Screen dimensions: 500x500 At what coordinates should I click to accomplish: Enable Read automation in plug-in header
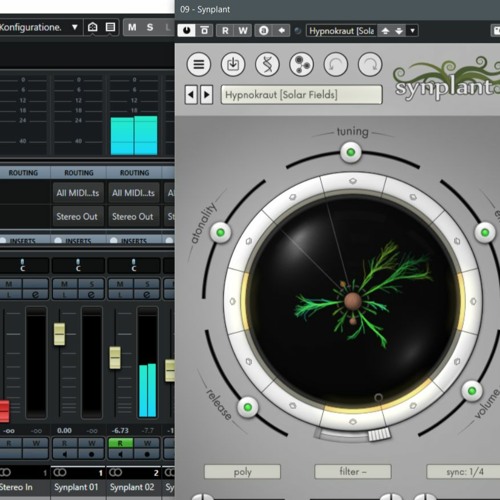[x=225, y=31]
